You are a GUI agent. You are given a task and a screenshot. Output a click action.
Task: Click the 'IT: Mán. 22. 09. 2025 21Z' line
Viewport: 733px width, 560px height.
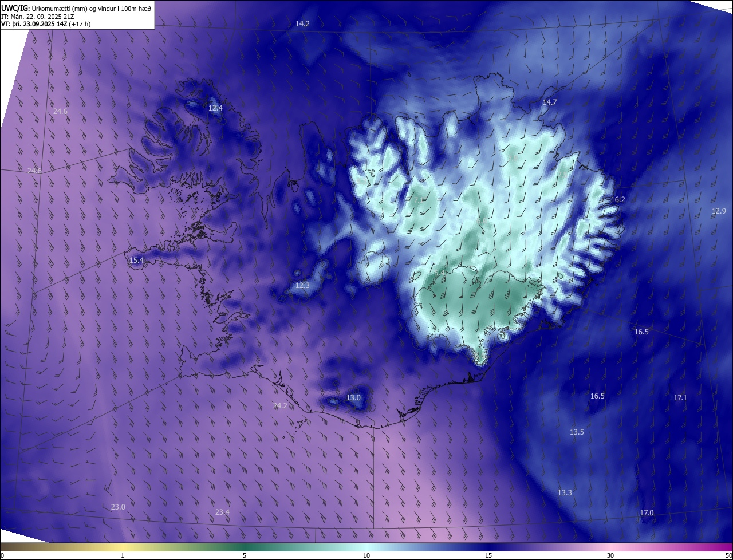click(37, 17)
